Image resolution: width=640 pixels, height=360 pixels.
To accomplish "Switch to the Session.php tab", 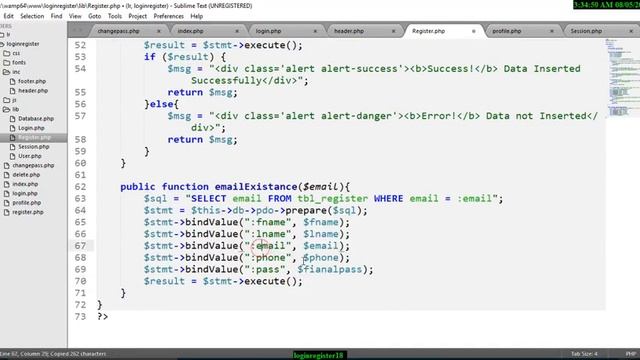I will [586, 31].
